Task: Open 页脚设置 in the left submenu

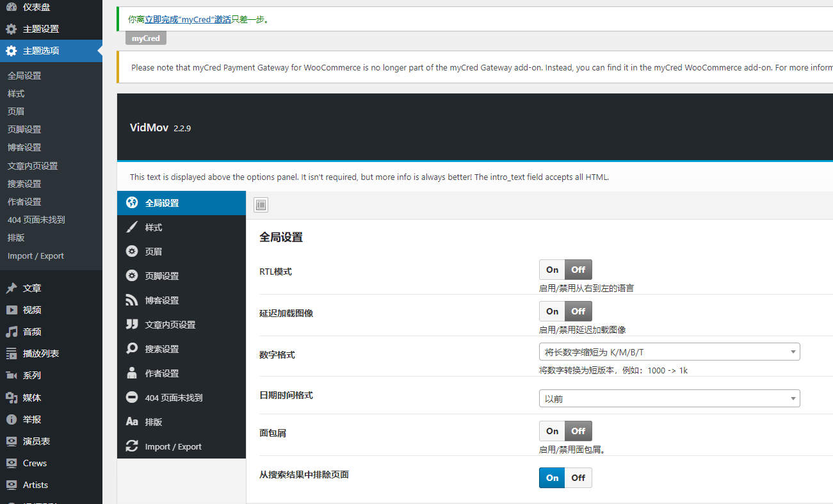Action: pos(24,129)
